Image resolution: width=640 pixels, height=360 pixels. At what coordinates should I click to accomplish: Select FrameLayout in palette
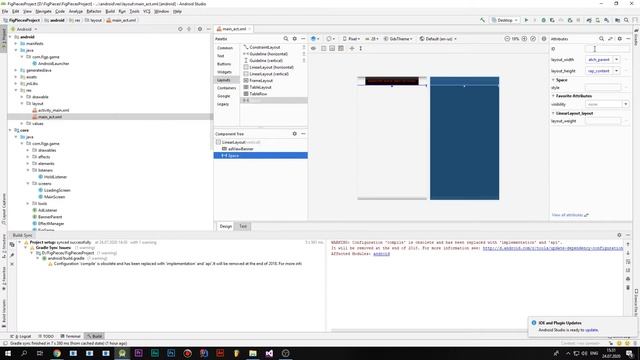click(x=261, y=80)
